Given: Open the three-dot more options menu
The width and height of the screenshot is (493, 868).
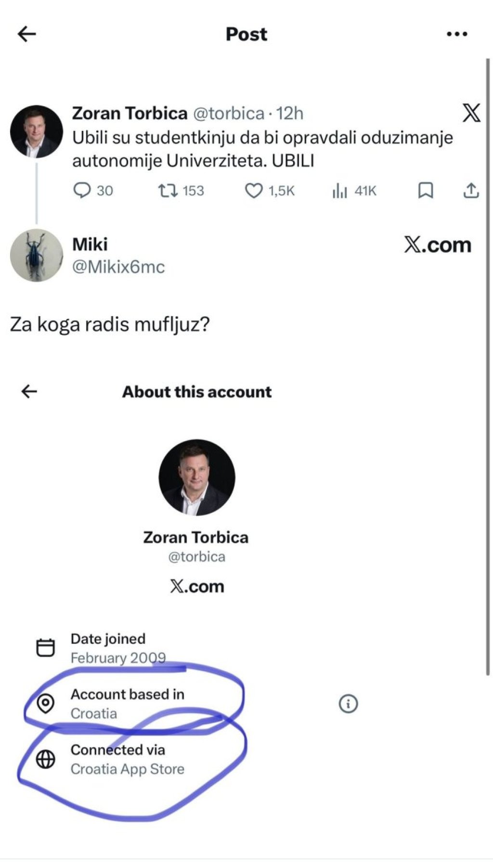Looking at the screenshot, I should [x=456, y=34].
